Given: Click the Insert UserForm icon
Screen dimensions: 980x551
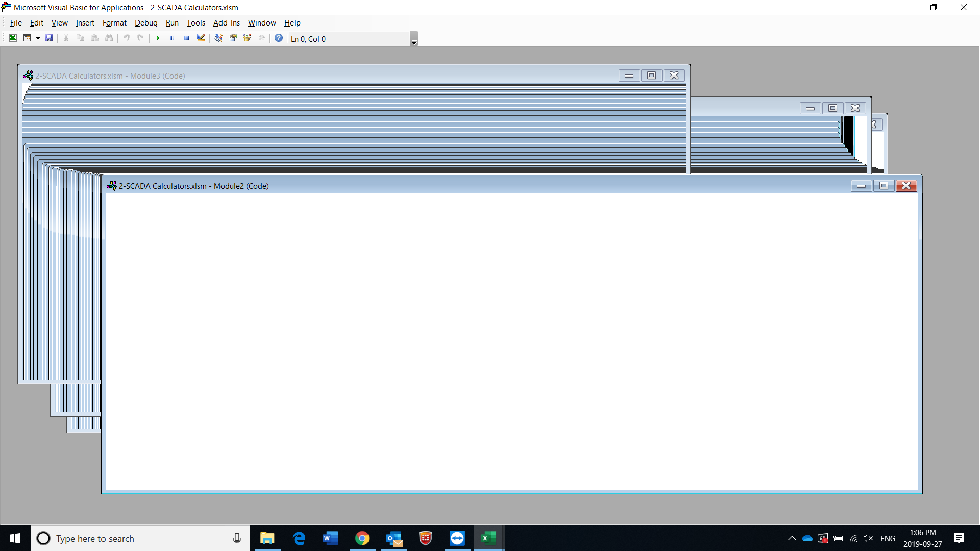Looking at the screenshot, I should pos(27,38).
